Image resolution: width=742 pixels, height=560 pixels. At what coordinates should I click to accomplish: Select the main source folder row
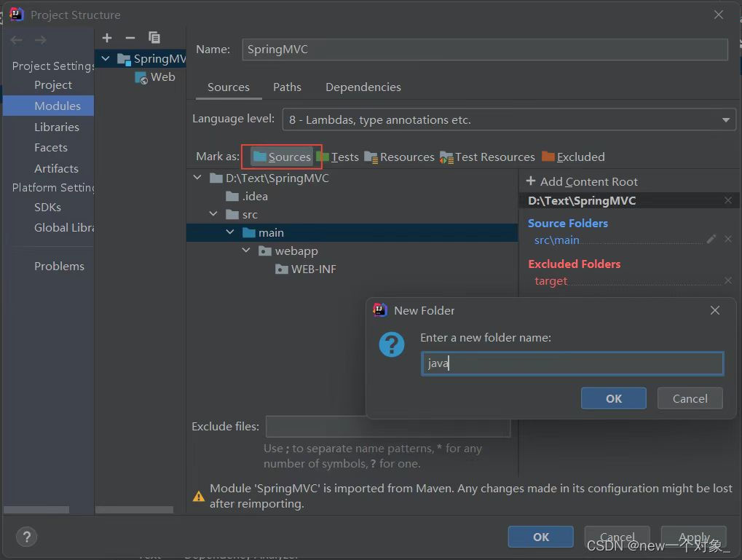click(x=352, y=232)
